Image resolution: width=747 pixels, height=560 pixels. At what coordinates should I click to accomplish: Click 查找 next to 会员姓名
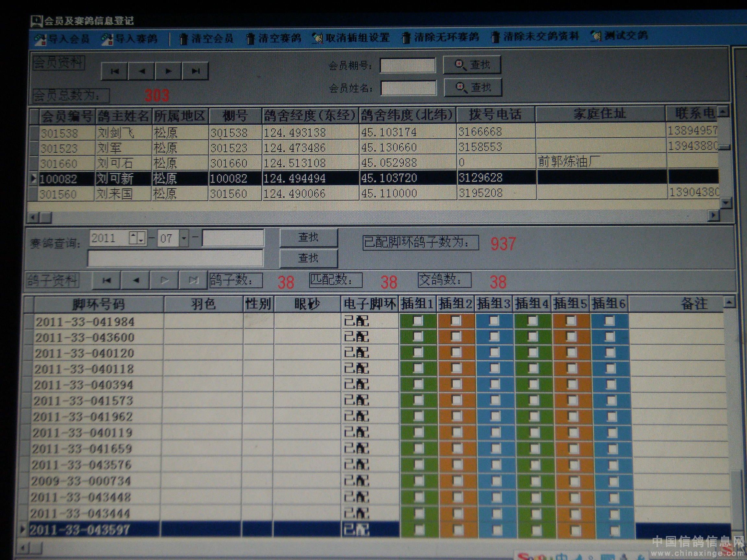473,87
